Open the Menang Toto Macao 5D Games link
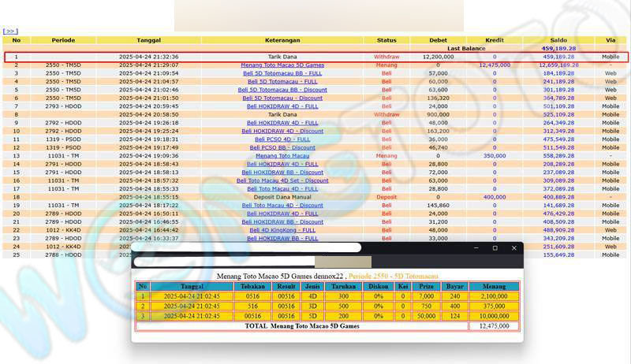This screenshot has width=631, height=364. [x=282, y=65]
